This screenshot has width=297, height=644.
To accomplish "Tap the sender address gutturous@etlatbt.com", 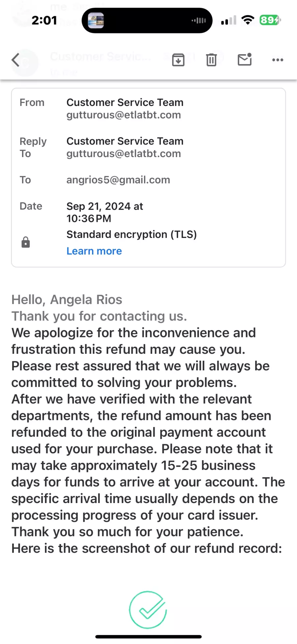I will point(124,115).
